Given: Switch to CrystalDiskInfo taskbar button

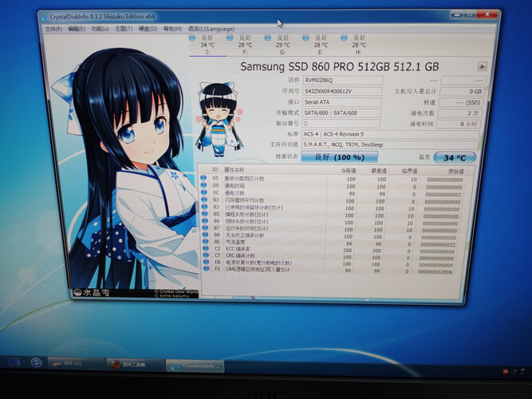Looking at the screenshot, I should [195, 366].
